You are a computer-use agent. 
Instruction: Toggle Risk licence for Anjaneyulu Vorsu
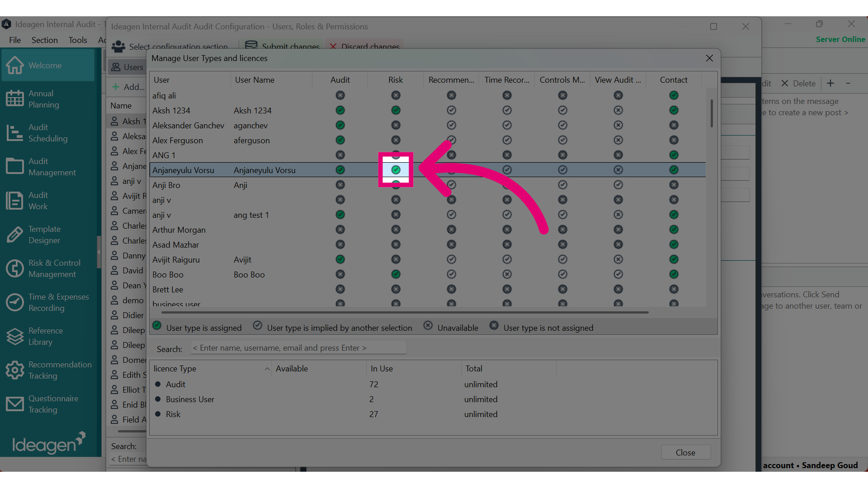click(x=396, y=170)
